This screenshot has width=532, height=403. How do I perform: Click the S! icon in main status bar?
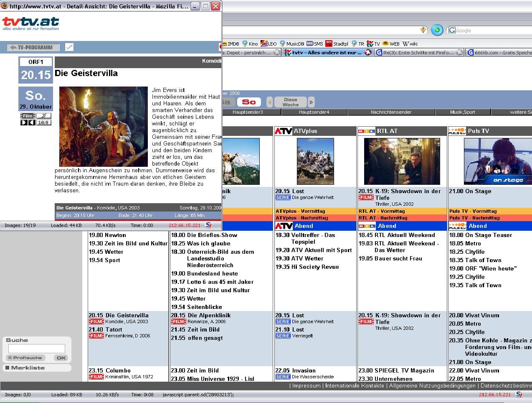(x=519, y=395)
